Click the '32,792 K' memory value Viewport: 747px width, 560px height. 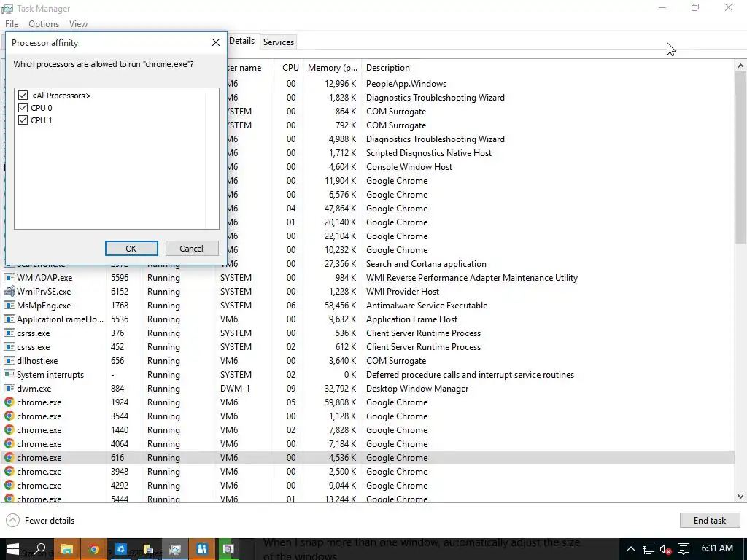(340, 388)
